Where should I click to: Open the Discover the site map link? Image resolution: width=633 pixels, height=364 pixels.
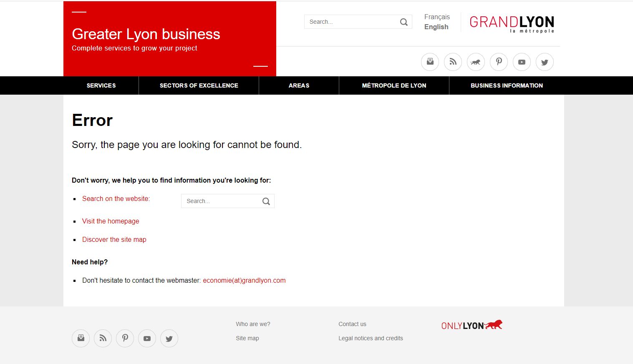[x=114, y=240]
